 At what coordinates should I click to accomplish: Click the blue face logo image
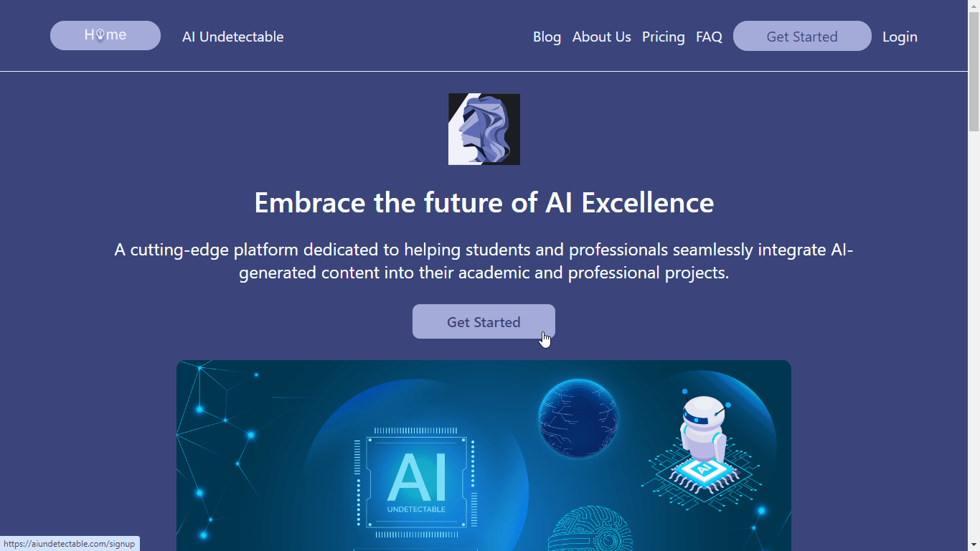coord(484,129)
